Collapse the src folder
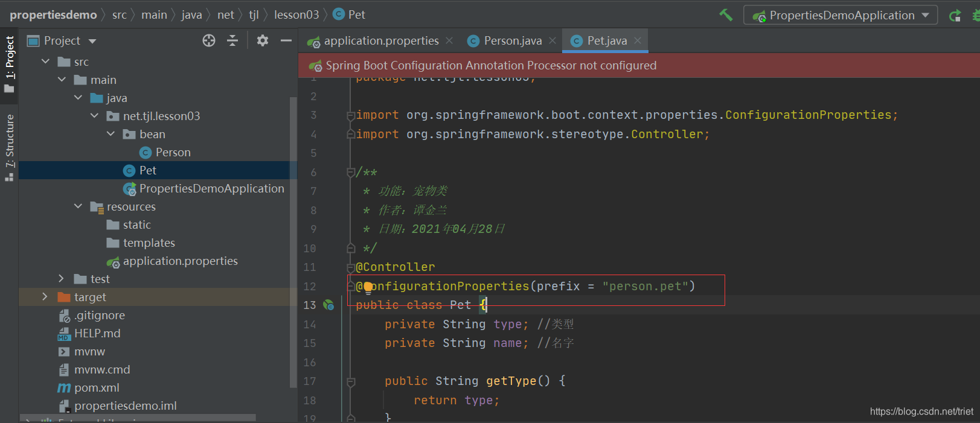Viewport: 980px width, 423px height. (45, 62)
